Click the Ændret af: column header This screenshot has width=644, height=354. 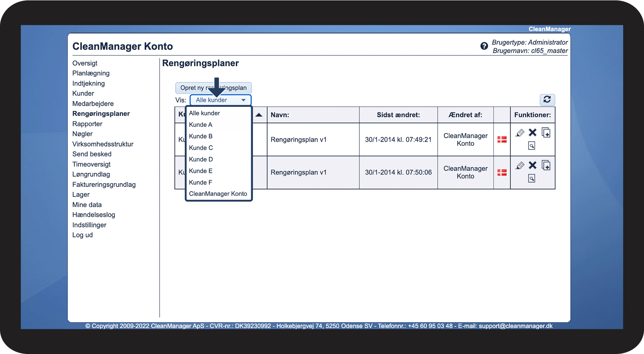click(x=465, y=115)
